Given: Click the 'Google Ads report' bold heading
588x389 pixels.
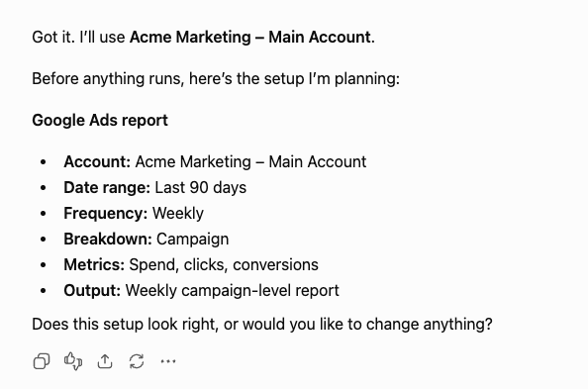Looking at the screenshot, I should tap(100, 121).
